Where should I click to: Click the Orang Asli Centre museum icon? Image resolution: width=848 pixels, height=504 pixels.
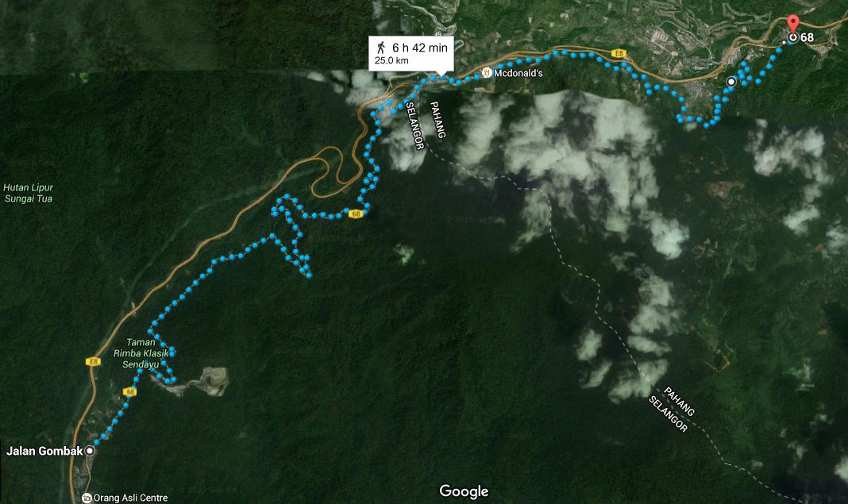[87, 498]
